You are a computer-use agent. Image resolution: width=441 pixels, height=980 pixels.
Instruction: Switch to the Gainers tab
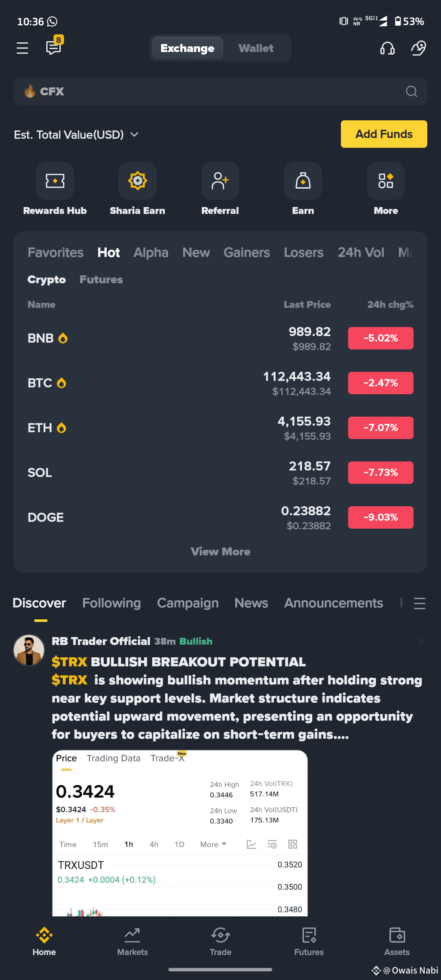(x=247, y=253)
